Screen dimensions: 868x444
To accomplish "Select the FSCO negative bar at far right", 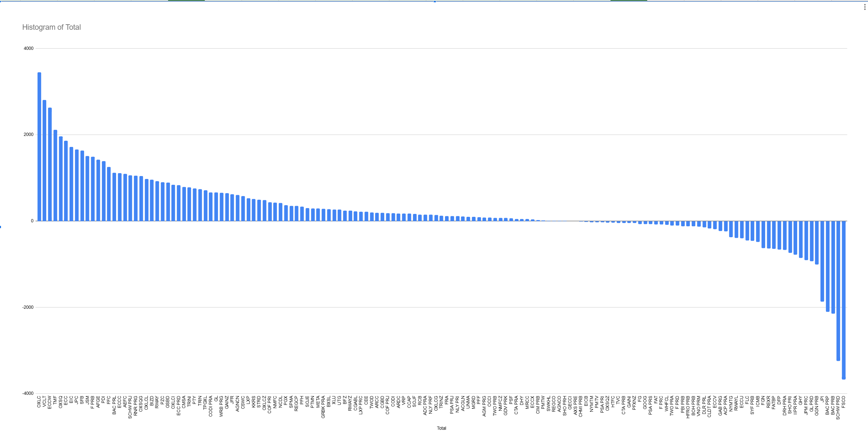I will (843, 300).
